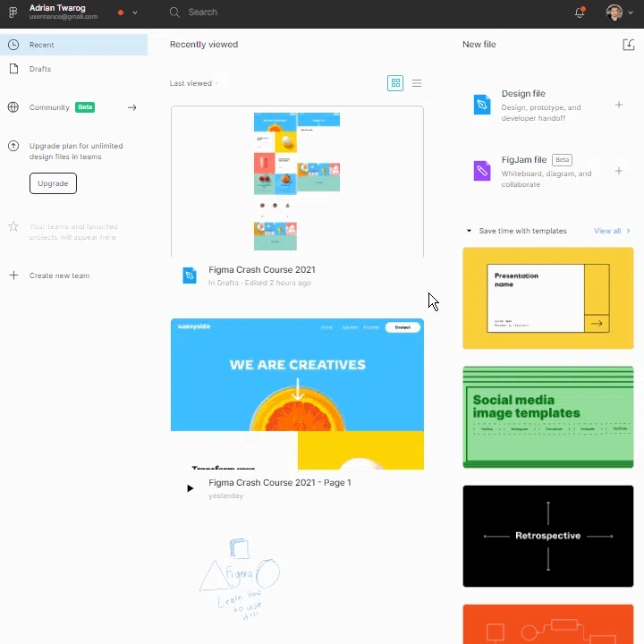Click the green Beta badge next to Community

[85, 107]
